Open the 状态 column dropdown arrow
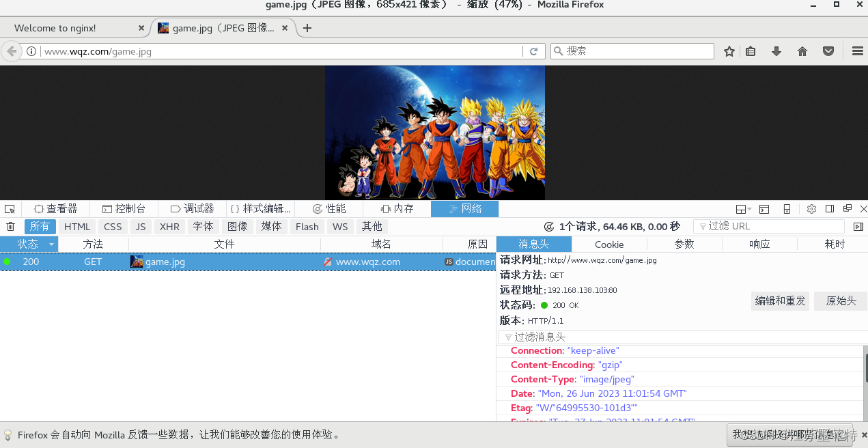 point(51,244)
